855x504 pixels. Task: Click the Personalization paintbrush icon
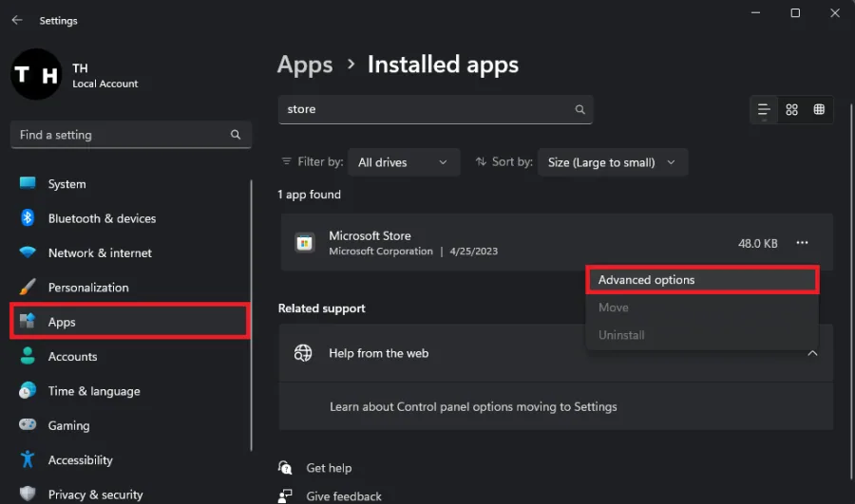[28, 287]
